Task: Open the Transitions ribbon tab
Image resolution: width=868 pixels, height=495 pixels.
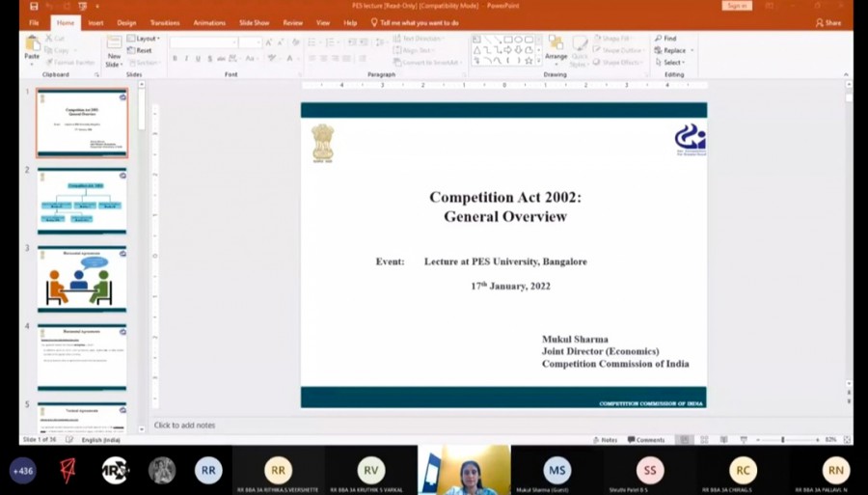Action: (165, 22)
